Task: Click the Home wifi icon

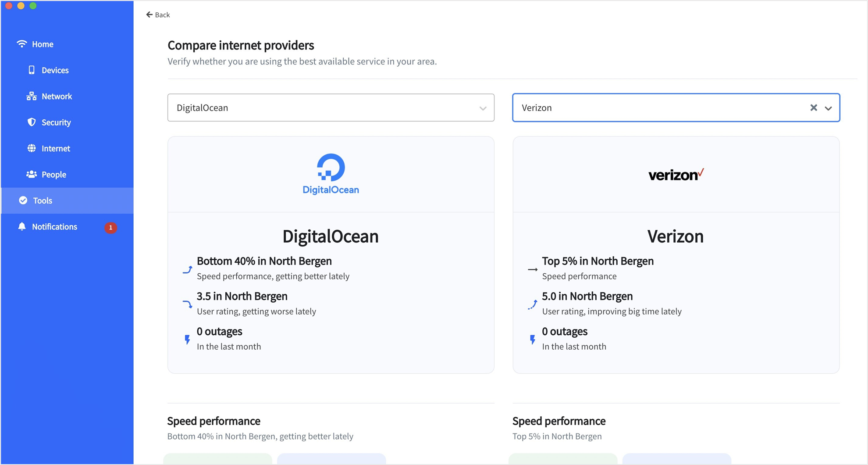Action: 22,44
